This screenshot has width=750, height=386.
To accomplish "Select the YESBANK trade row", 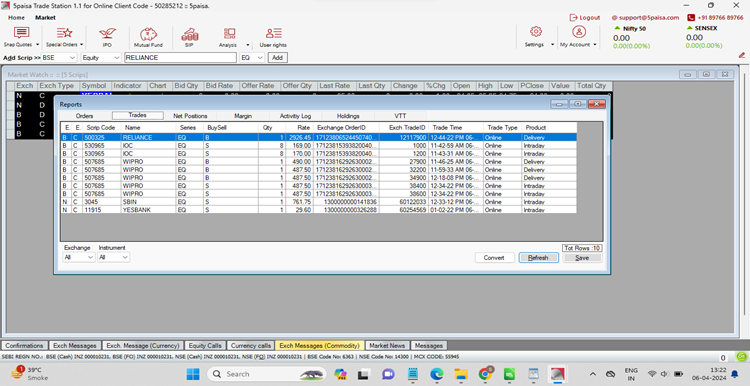I will (319, 210).
